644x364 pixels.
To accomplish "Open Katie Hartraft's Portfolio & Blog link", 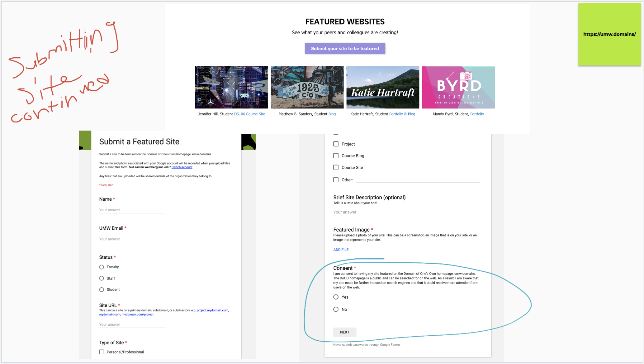I will coord(402,114).
